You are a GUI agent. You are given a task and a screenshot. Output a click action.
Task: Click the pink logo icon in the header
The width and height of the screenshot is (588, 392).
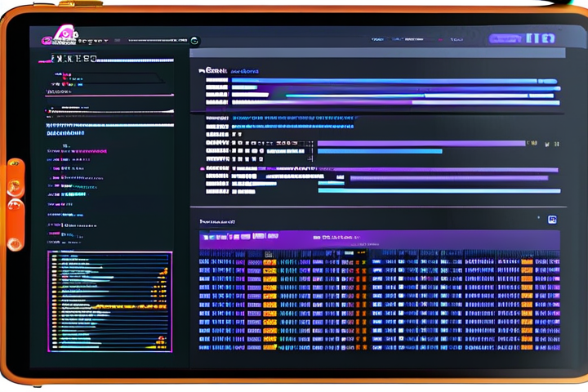[65, 34]
